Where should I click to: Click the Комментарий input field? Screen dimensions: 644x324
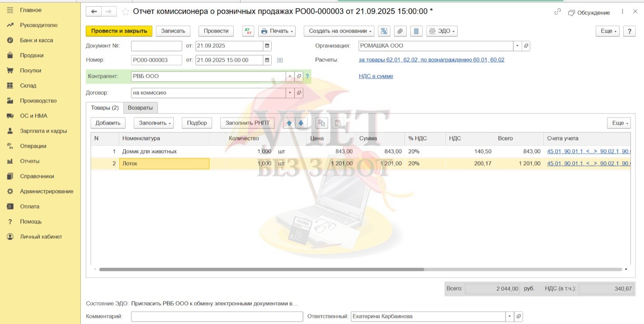click(217, 316)
